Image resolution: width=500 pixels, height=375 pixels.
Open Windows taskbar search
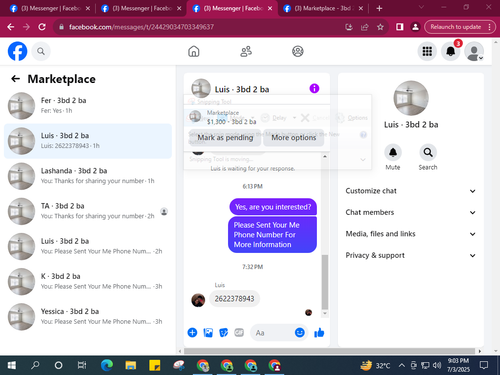coord(35,365)
